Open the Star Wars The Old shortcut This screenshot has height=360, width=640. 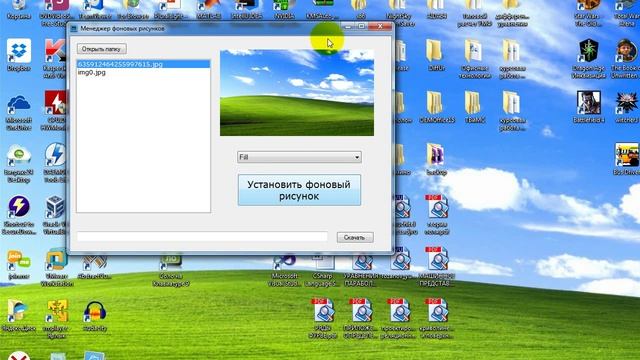pyautogui.click(x=588, y=12)
